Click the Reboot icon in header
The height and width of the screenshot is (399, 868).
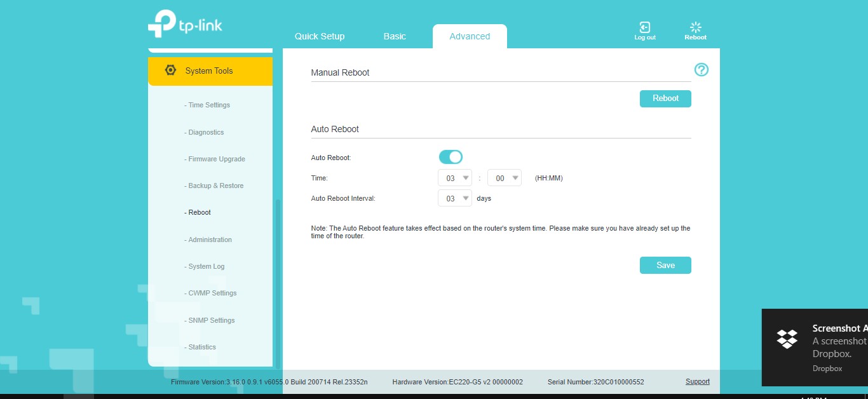(695, 27)
